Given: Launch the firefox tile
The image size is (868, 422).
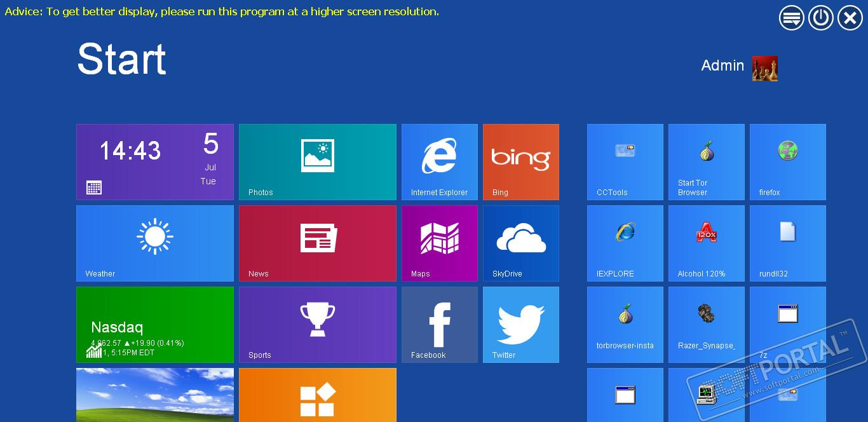Looking at the screenshot, I should (788, 162).
